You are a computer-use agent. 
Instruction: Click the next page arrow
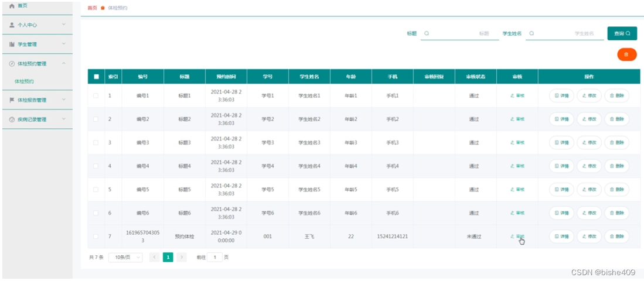pos(182,257)
